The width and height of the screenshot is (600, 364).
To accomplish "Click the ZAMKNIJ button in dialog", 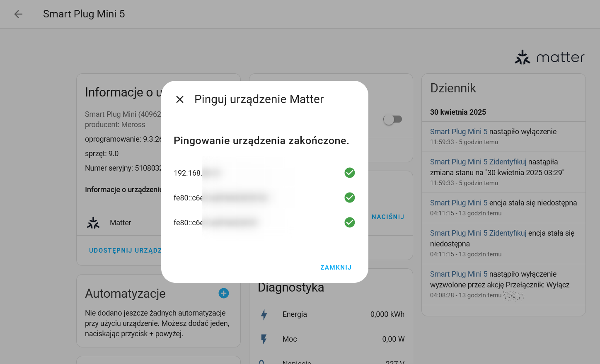I will (336, 268).
